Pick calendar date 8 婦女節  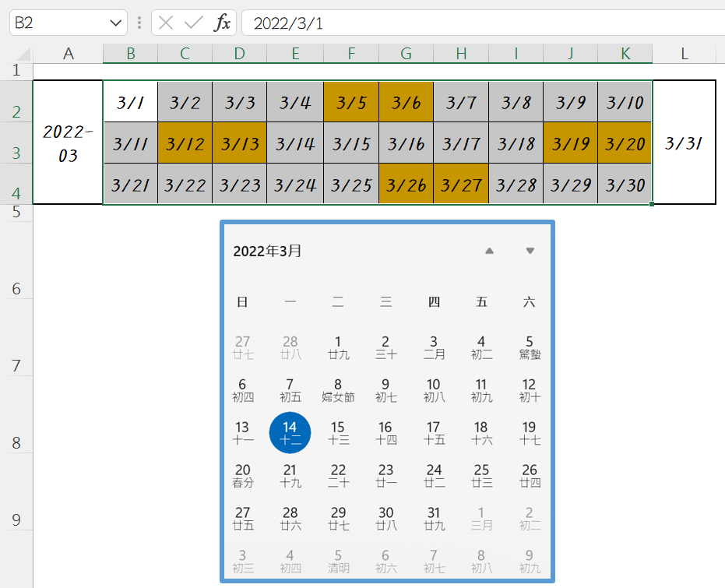click(x=338, y=390)
